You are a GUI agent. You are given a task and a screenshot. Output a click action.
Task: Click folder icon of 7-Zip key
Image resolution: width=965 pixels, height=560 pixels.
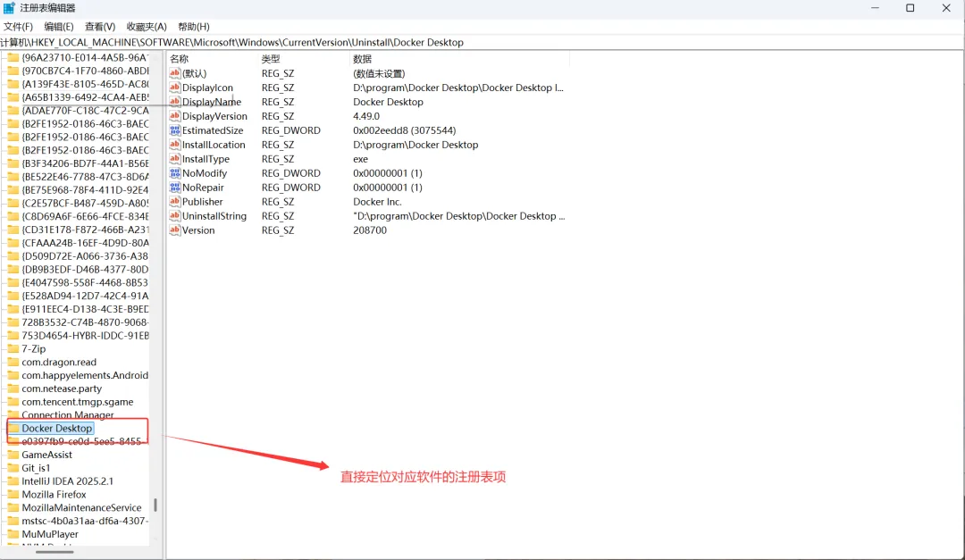click(x=13, y=349)
